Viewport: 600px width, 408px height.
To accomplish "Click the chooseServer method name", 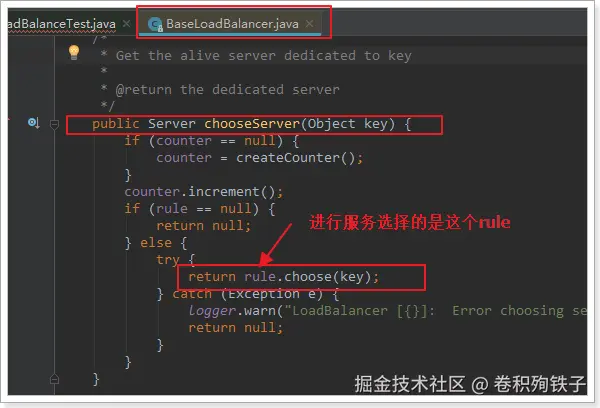I will click(x=252, y=124).
